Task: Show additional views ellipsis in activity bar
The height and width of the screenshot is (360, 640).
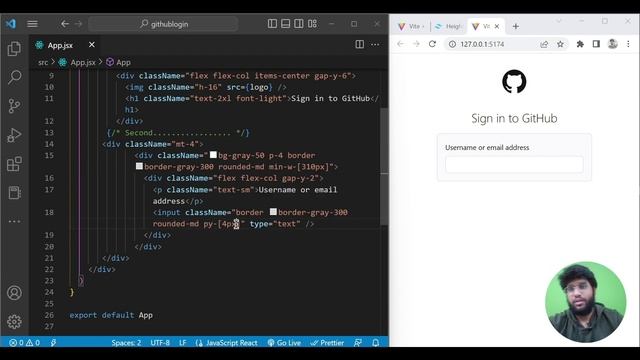Action: [14, 221]
